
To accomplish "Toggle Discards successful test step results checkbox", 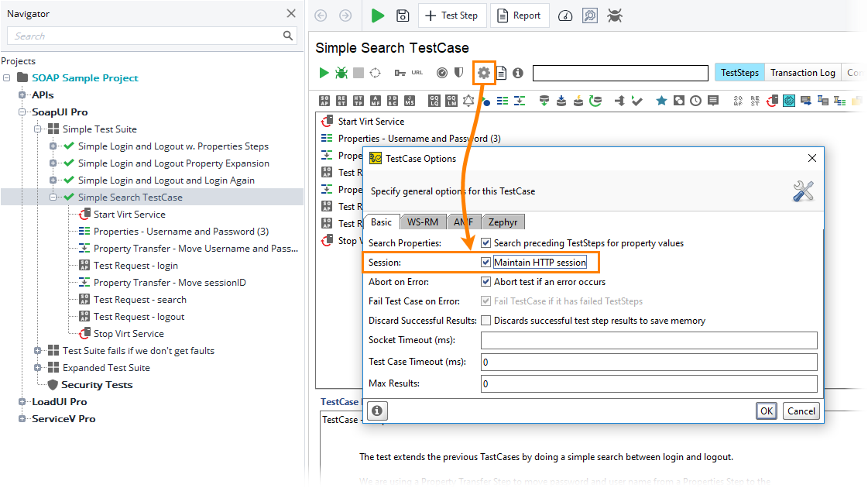I will pos(485,320).
